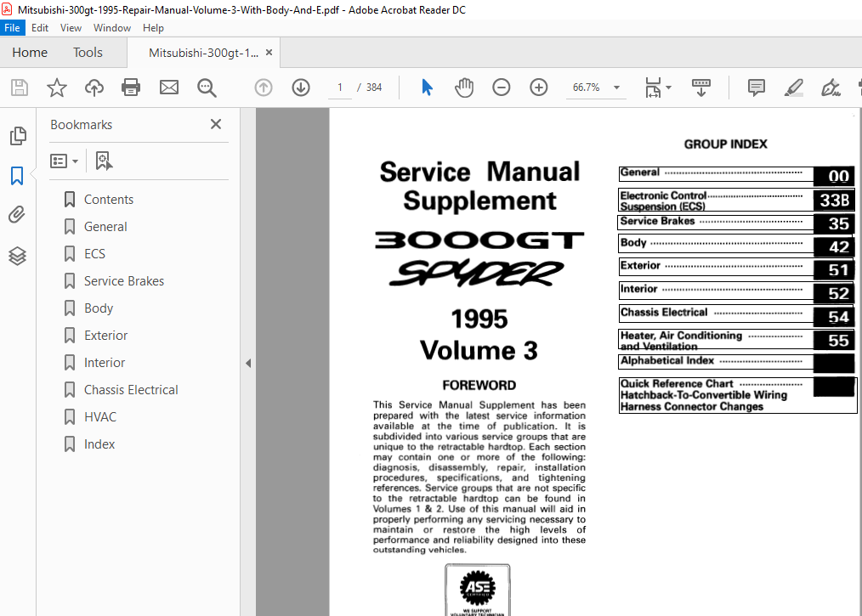Toggle the Bookmarks panel sidebar icon
The height and width of the screenshot is (616, 862).
pyautogui.click(x=17, y=176)
